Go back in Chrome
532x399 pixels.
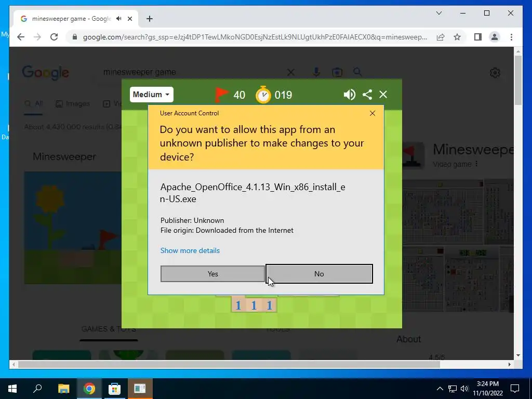(x=21, y=37)
